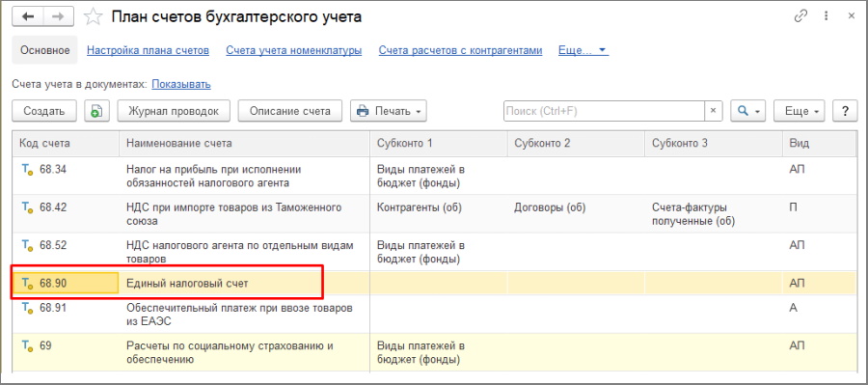Viewport: 868px width, 385px height.
Task: Click Виды платежей cell in row 68.34
Action: pyautogui.click(x=439, y=177)
